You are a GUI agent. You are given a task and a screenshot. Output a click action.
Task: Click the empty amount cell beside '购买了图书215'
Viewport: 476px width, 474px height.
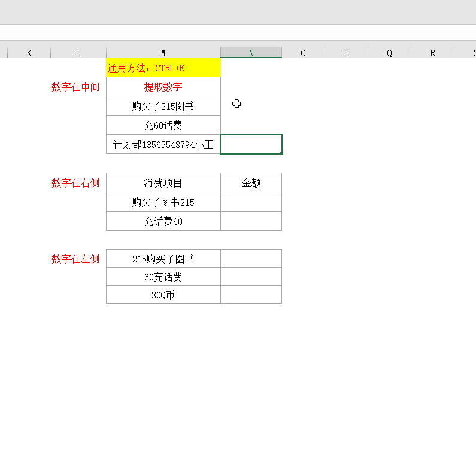coord(251,202)
